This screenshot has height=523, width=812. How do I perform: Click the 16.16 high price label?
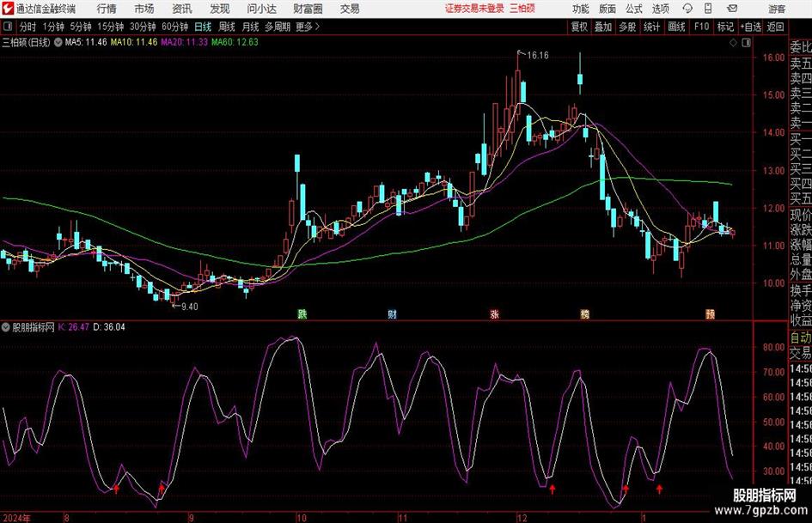(x=538, y=56)
